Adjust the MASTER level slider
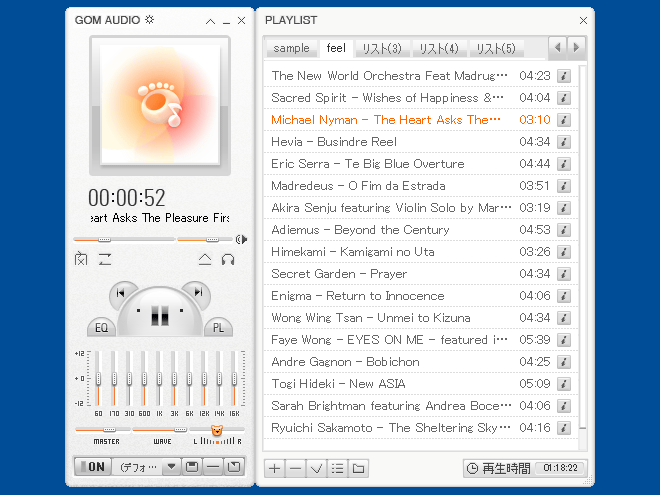Image resolution: width=660 pixels, height=495 pixels. 103,430
